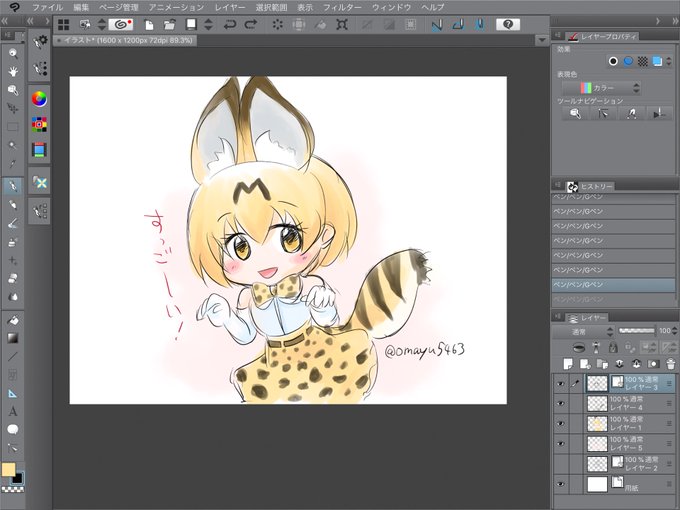This screenshot has width=680, height=510.
Task: Select the Zoom magnifier tool
Action: (x=13, y=54)
